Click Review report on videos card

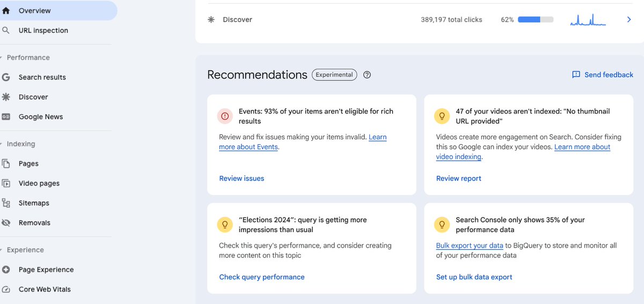[459, 179]
